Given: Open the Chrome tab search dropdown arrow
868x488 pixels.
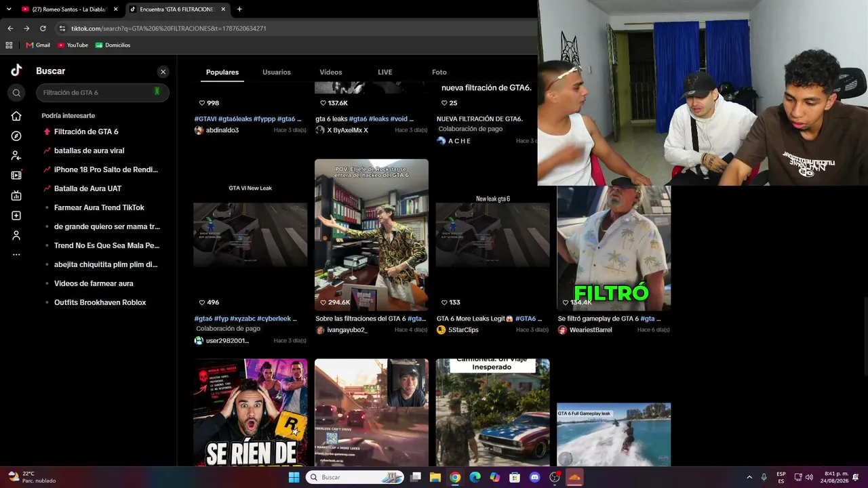Looking at the screenshot, I should 9,9.
